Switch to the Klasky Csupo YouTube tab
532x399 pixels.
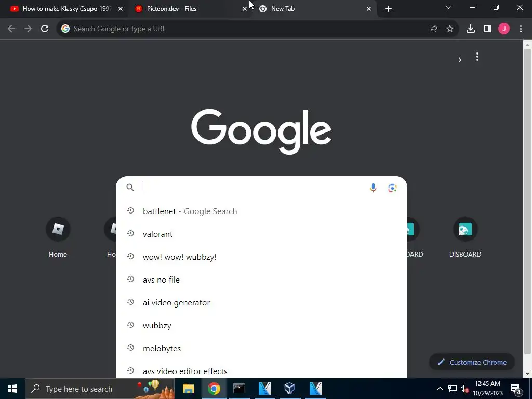pyautogui.click(x=64, y=9)
